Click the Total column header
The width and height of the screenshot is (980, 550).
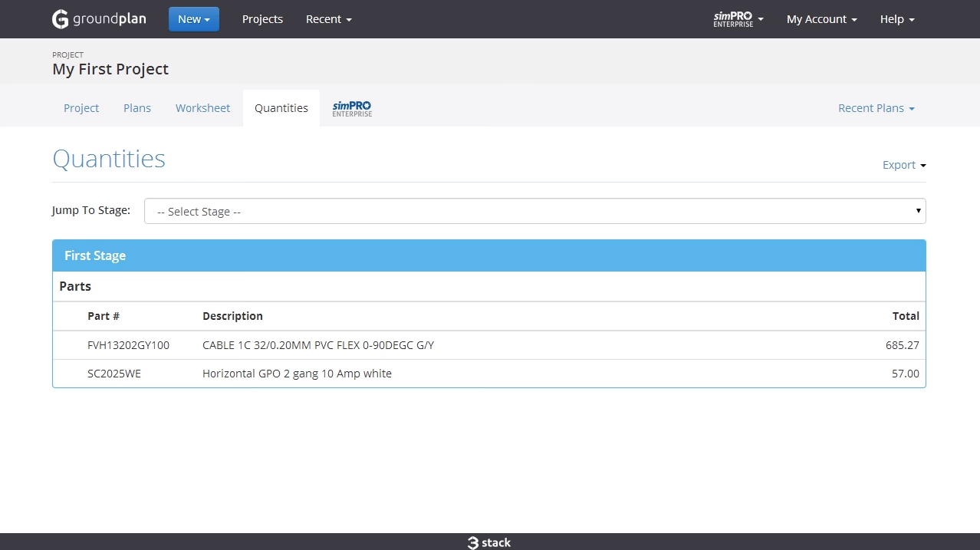[x=905, y=316]
